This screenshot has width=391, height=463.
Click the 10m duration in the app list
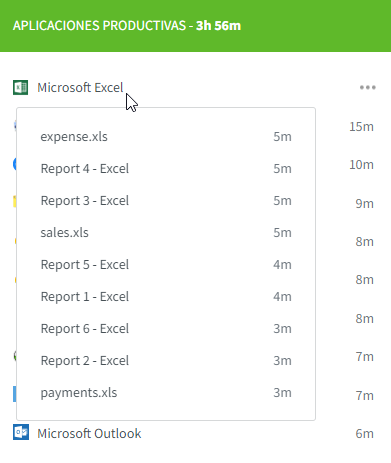click(361, 165)
